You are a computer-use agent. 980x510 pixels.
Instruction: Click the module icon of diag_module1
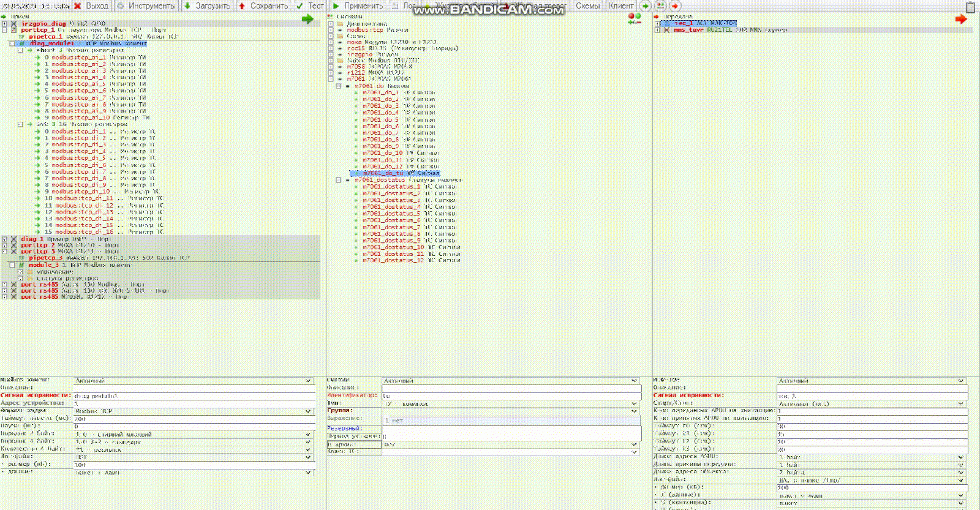click(x=23, y=43)
